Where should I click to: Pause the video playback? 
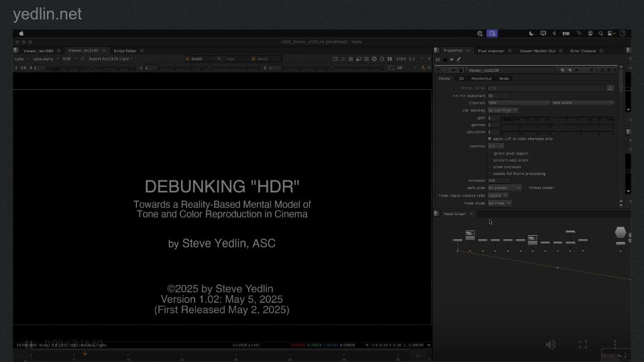[x=29, y=343]
